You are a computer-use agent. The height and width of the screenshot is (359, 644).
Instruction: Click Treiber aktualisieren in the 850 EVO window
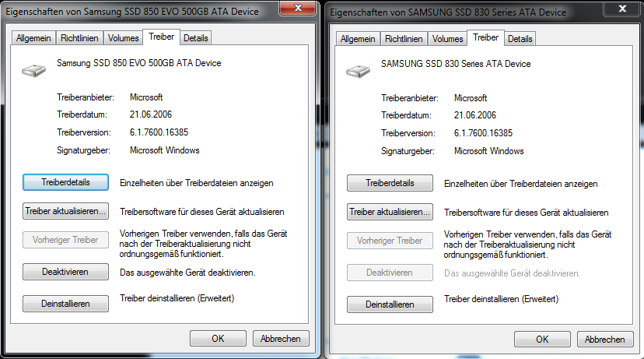pos(65,211)
